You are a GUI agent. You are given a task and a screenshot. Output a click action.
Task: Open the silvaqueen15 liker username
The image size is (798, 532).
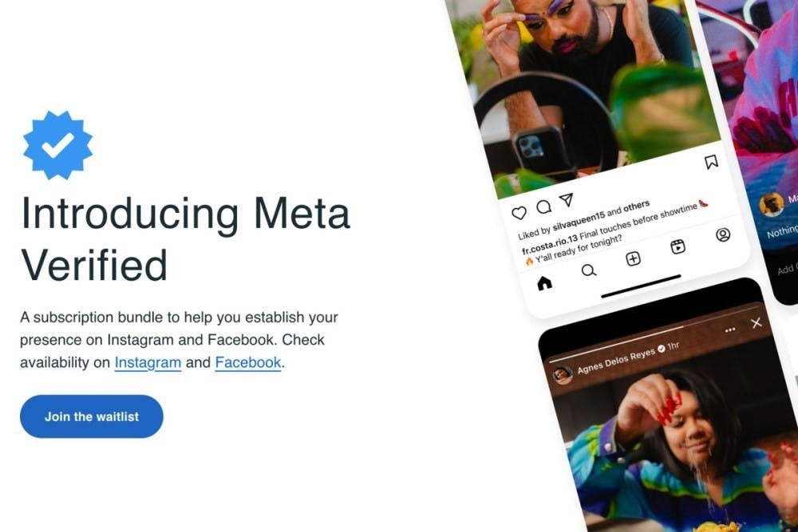tap(579, 221)
